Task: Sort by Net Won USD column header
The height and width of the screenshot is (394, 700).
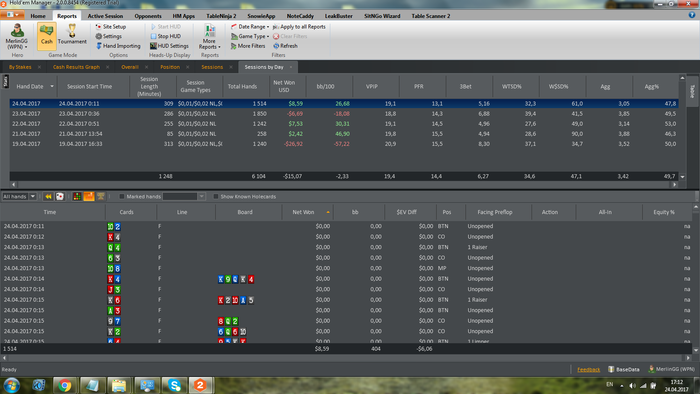Action: click(x=284, y=87)
